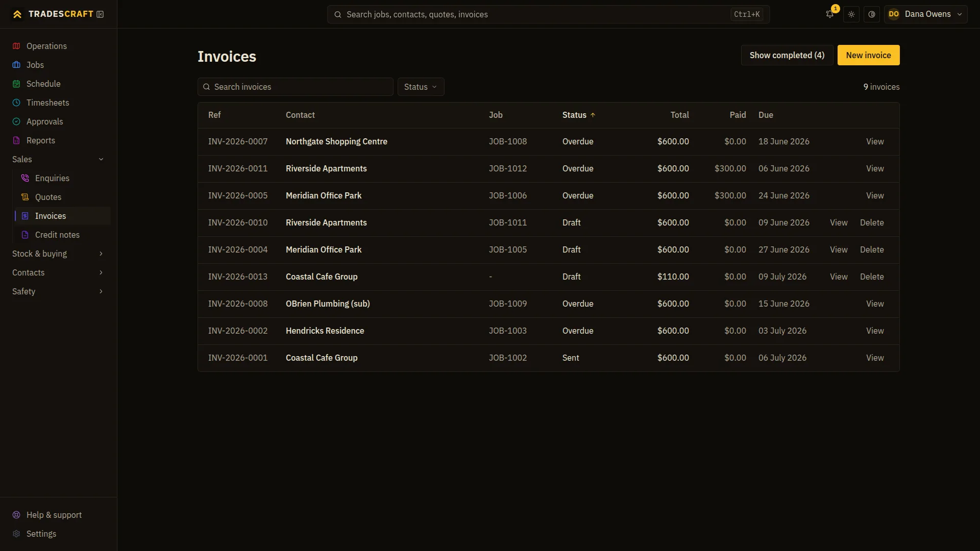Screen dimensions: 980x551
Task: Click the Quotes scroll icon
Action: 25,197
